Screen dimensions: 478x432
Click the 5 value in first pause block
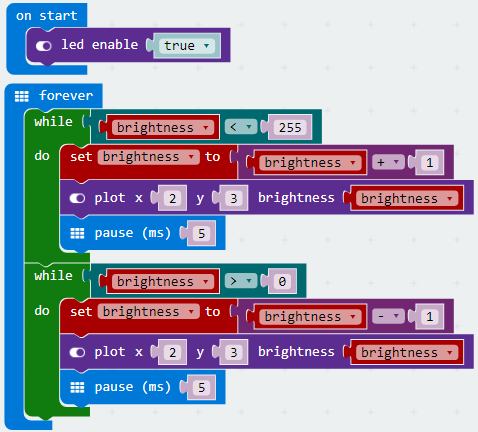(x=201, y=234)
